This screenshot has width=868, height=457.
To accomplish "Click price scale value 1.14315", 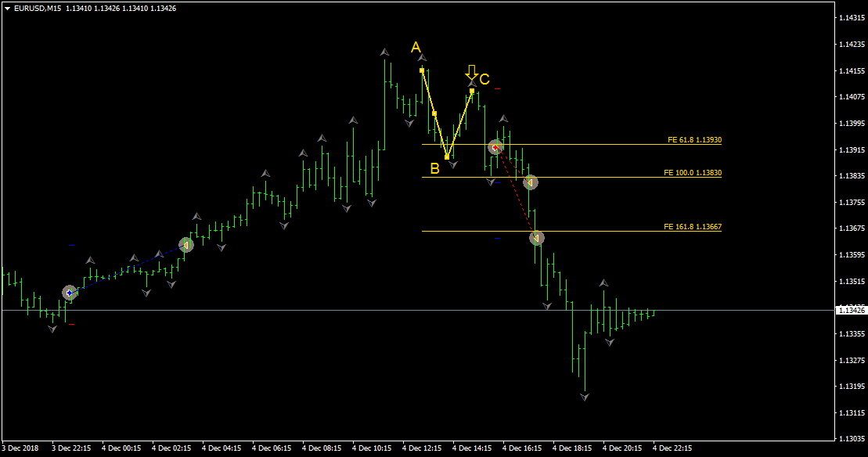I will pos(852,18).
